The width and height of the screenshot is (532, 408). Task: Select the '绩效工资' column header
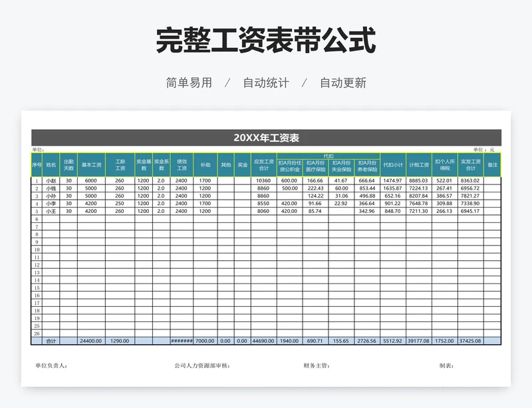(x=182, y=165)
